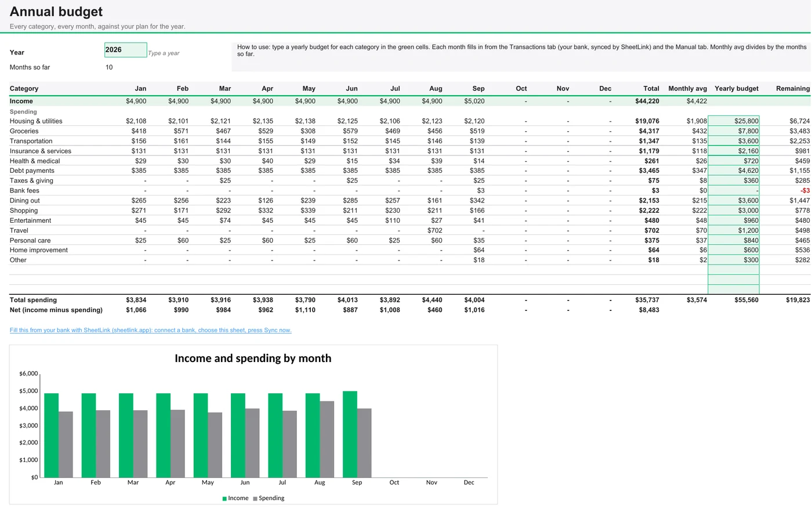Select the January green income bar
The width and height of the screenshot is (812, 514).
coord(52,436)
